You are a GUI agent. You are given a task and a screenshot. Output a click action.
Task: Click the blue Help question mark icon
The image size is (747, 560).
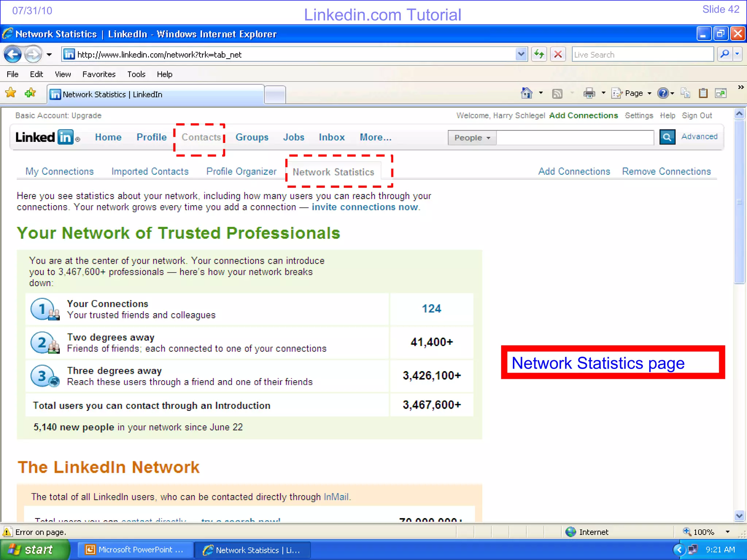coord(663,93)
